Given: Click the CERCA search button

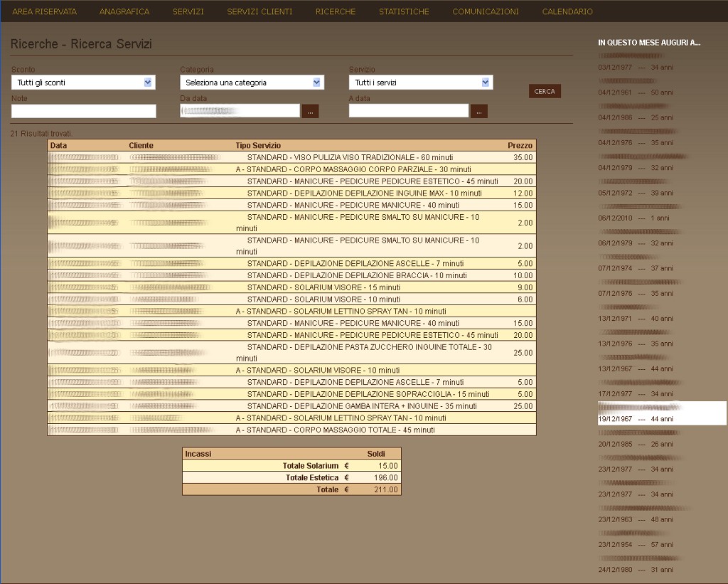Looking at the screenshot, I should (545, 91).
